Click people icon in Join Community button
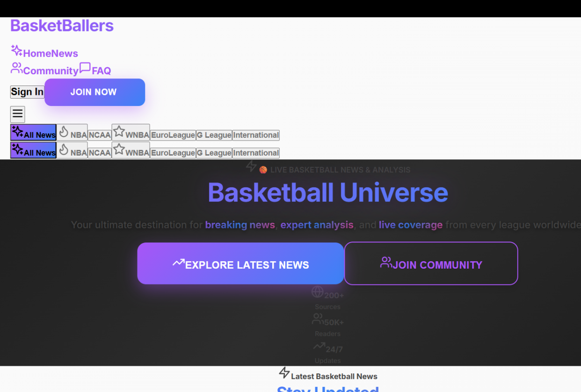 [x=386, y=263]
